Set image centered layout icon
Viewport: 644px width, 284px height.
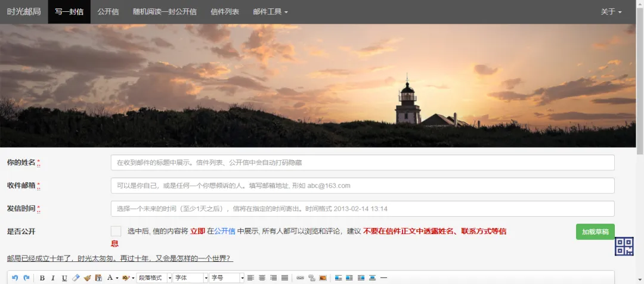[x=372, y=278]
